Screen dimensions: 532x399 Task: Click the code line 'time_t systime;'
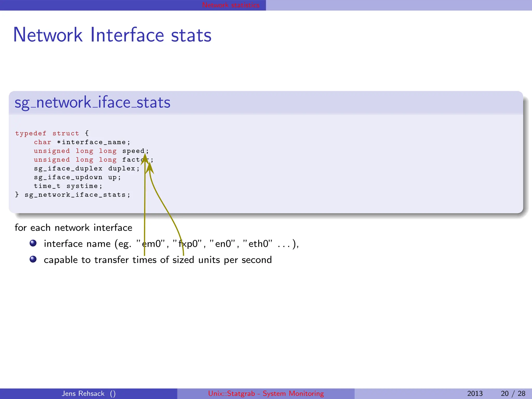pos(68,186)
